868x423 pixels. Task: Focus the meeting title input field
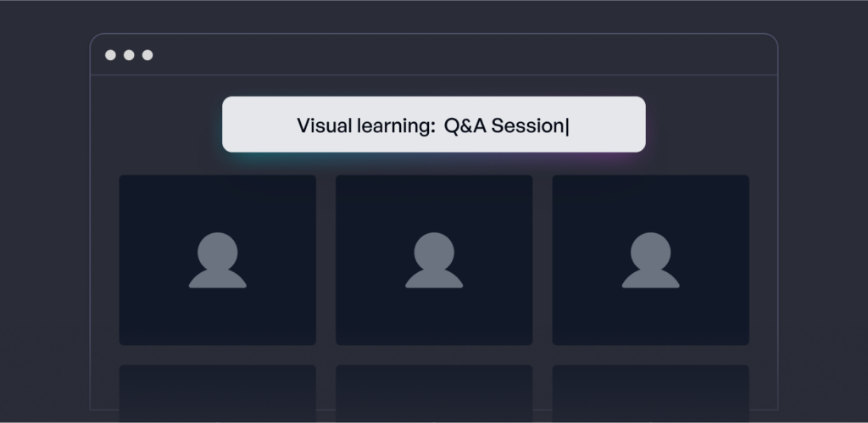coord(434,125)
